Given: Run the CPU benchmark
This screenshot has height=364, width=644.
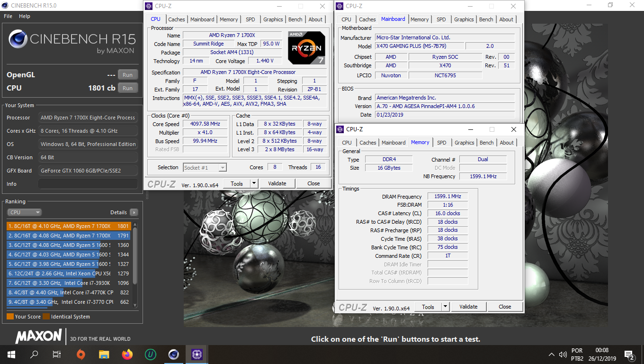Looking at the screenshot, I should [x=128, y=88].
